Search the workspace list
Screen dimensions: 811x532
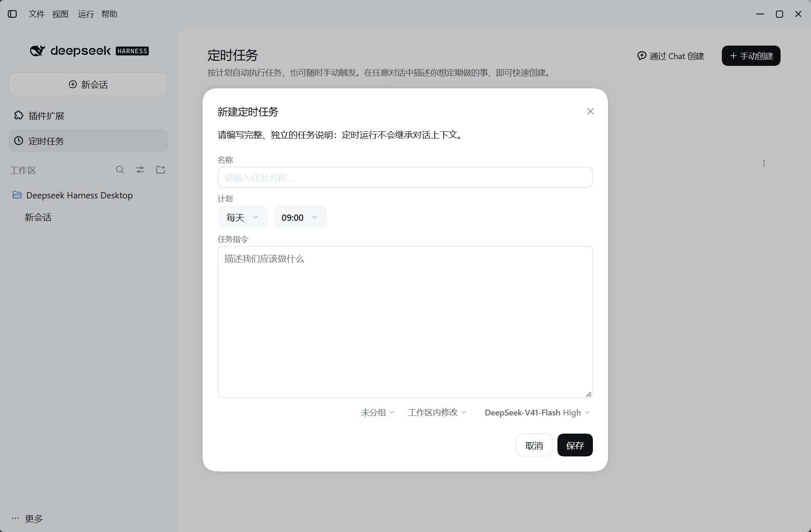tap(120, 170)
